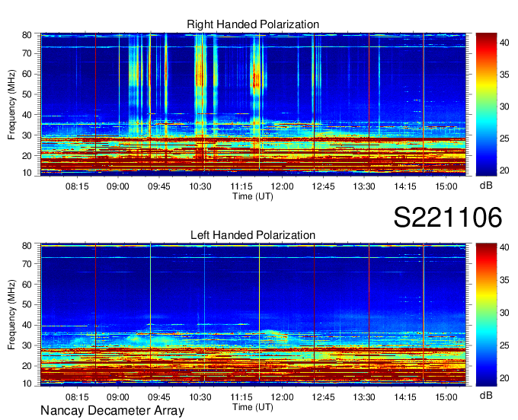Click the Right Handed Polarization spectrogram image

(253, 104)
